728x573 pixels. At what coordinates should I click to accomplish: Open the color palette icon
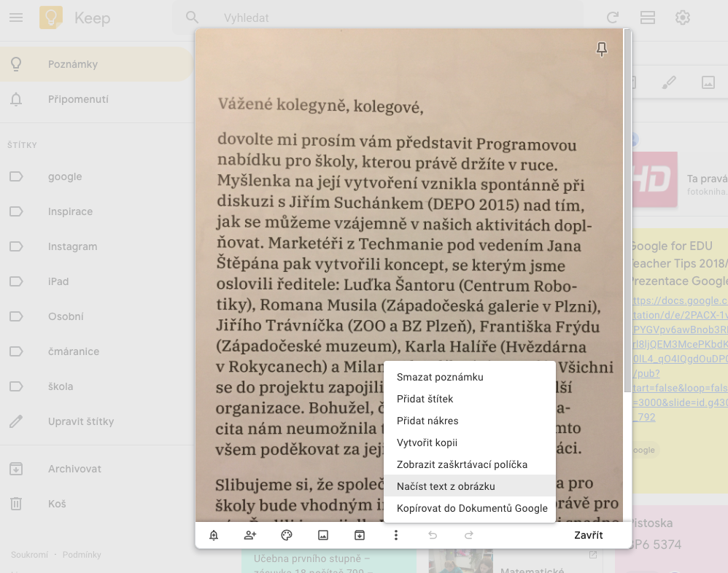point(287,535)
